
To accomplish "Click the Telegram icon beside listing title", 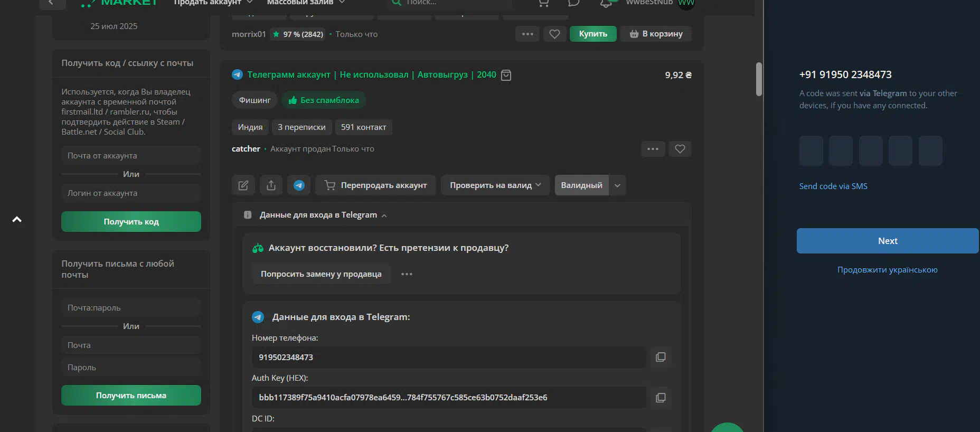I will pyautogui.click(x=238, y=75).
